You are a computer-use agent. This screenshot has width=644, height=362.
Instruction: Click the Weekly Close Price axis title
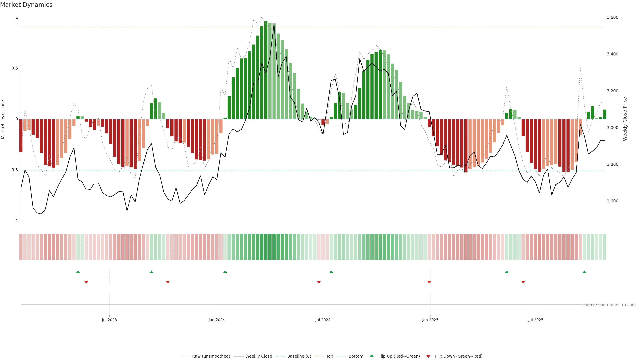625,119
